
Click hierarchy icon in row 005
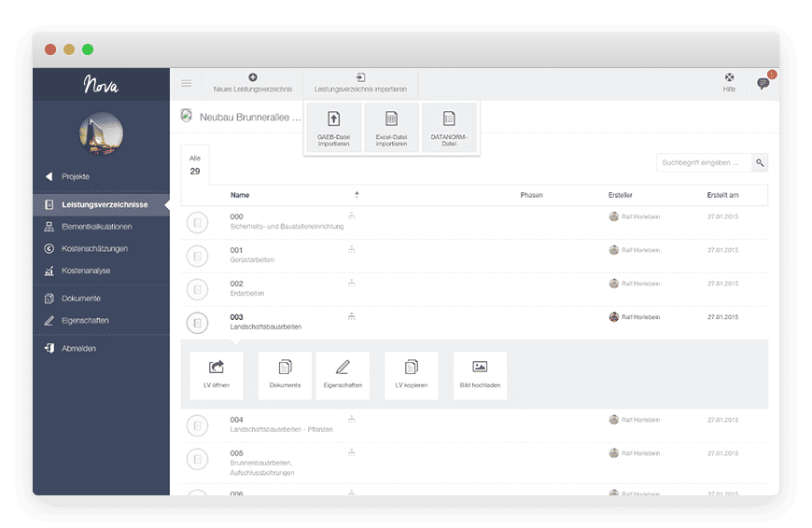click(352, 452)
